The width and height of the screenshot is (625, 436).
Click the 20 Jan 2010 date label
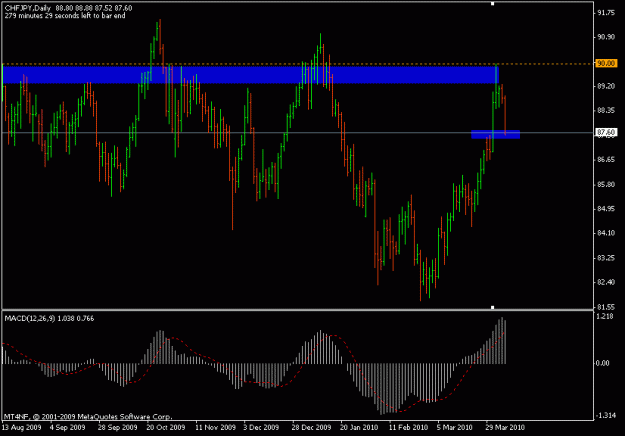point(359,428)
